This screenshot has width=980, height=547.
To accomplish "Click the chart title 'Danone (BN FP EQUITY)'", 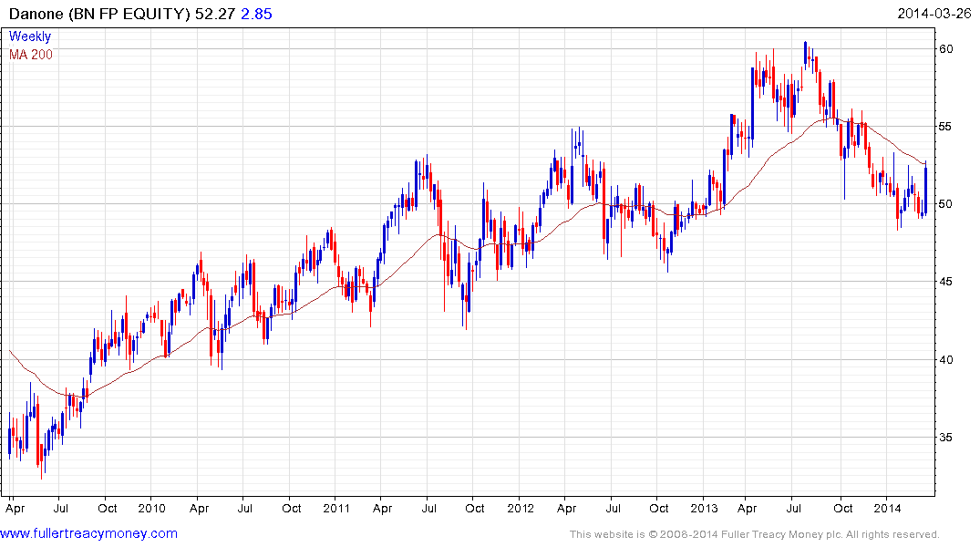I will pyautogui.click(x=99, y=14).
